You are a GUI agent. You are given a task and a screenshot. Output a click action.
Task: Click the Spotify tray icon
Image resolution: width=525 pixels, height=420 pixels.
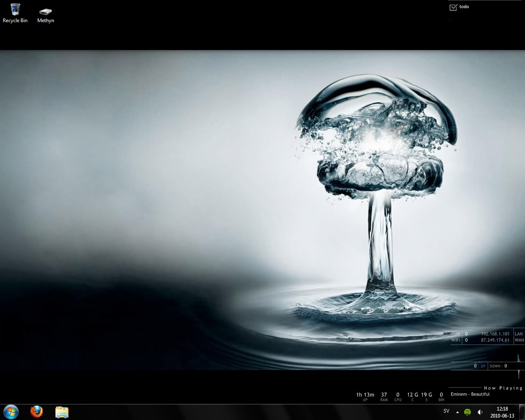468,412
